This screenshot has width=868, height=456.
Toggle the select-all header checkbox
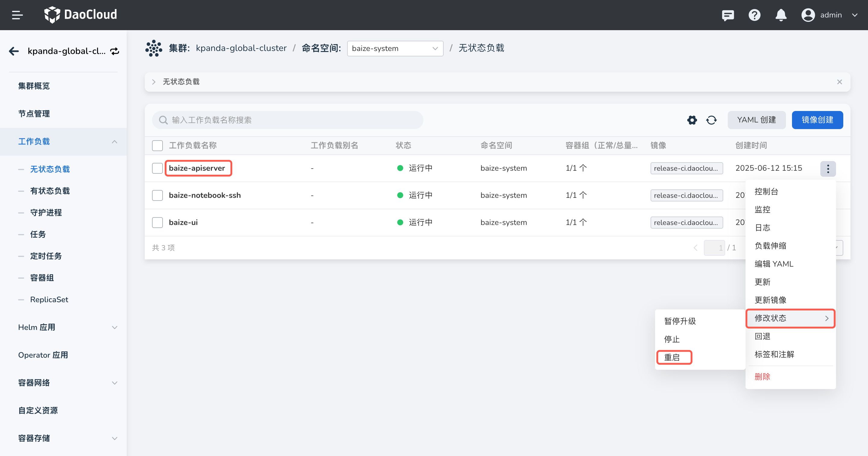(x=157, y=146)
